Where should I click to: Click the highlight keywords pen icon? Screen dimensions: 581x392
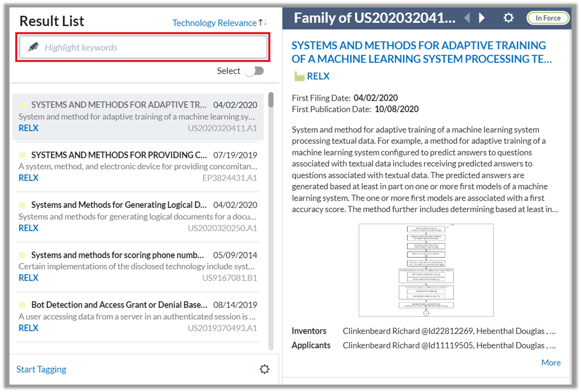(x=33, y=47)
